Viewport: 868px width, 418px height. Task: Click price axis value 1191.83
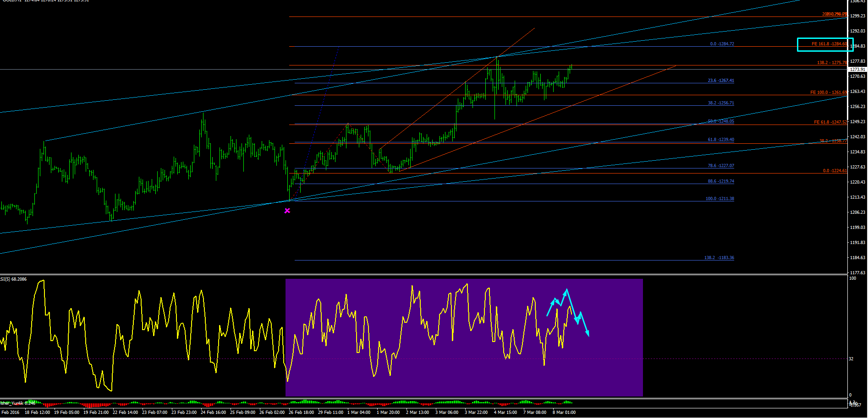pos(857,243)
